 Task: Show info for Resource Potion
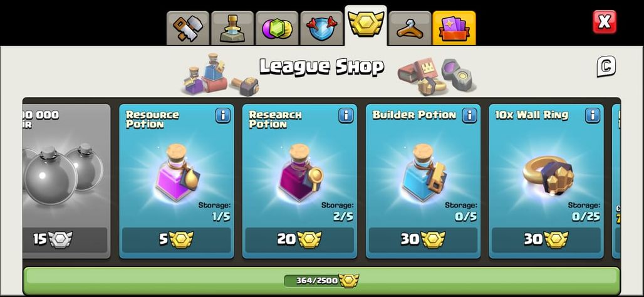pos(222,116)
